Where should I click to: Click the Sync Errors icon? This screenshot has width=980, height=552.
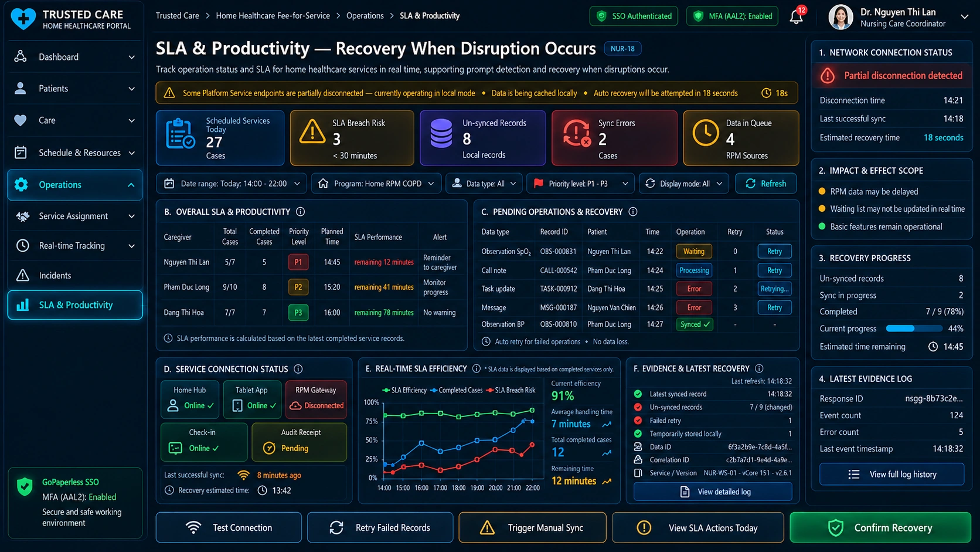[x=576, y=133]
